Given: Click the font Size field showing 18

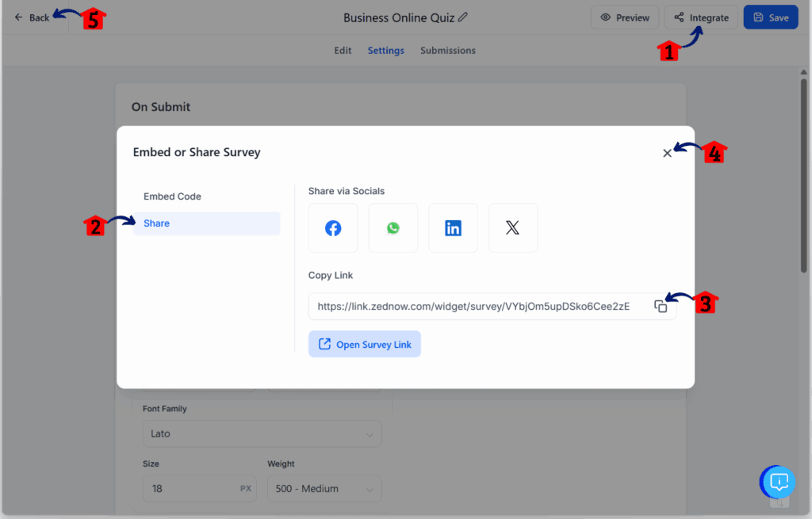Looking at the screenshot, I should click(x=199, y=488).
